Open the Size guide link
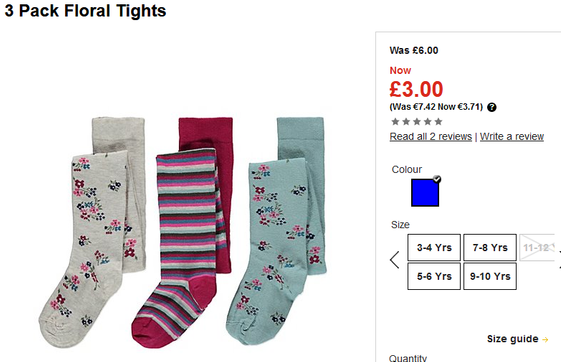This screenshot has width=561, height=362. tap(512, 339)
